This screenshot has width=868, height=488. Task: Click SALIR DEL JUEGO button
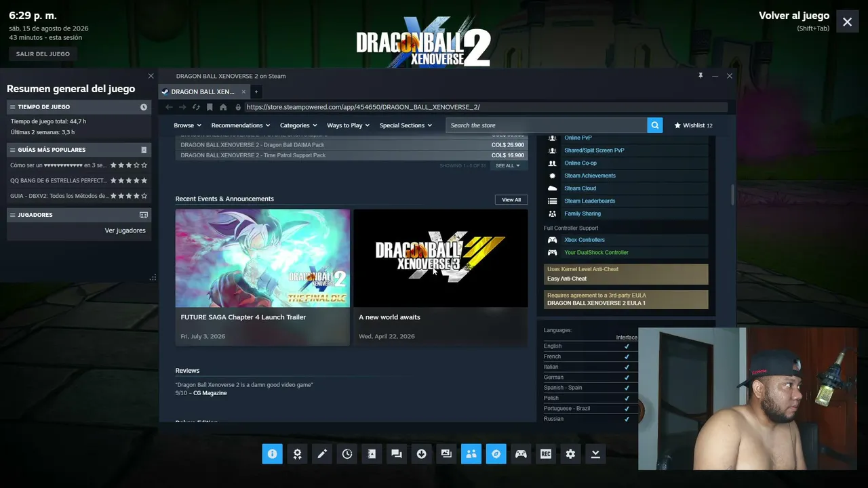point(43,54)
